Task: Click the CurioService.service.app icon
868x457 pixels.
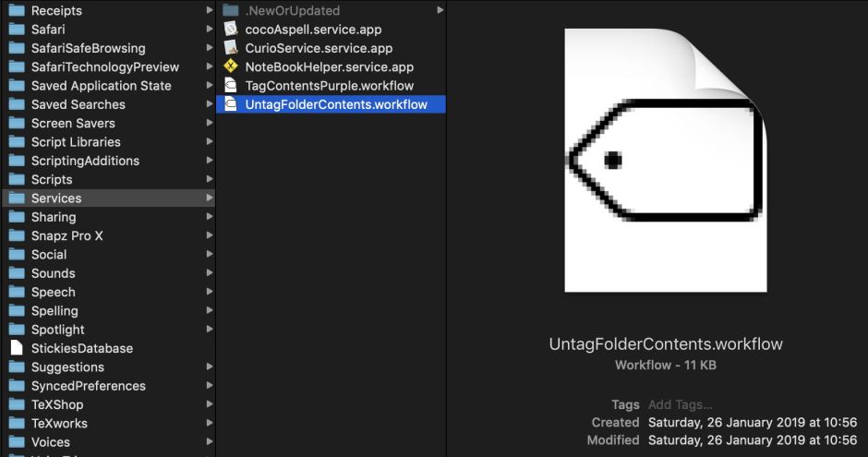Action: click(x=230, y=48)
